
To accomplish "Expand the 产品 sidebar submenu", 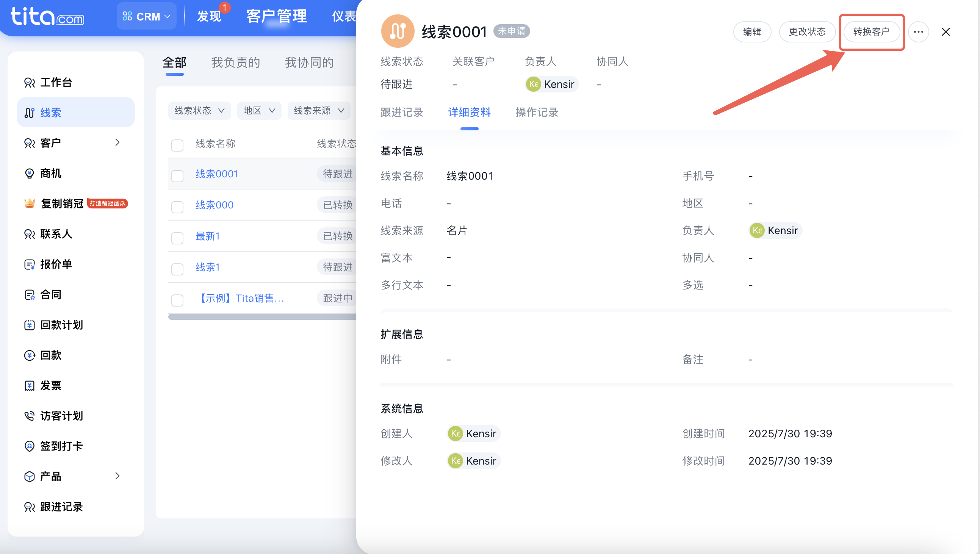I will (x=117, y=476).
